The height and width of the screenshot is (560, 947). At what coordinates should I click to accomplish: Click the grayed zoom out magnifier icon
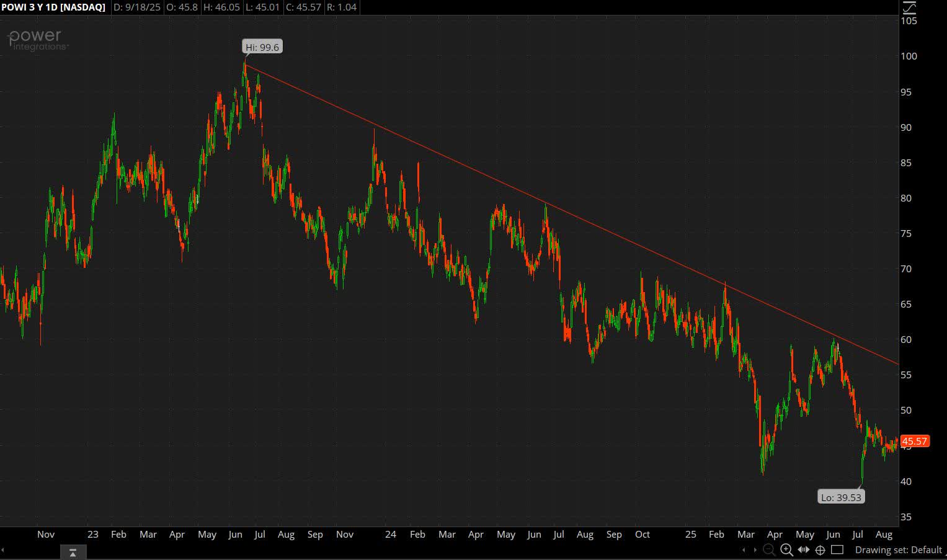coord(768,549)
